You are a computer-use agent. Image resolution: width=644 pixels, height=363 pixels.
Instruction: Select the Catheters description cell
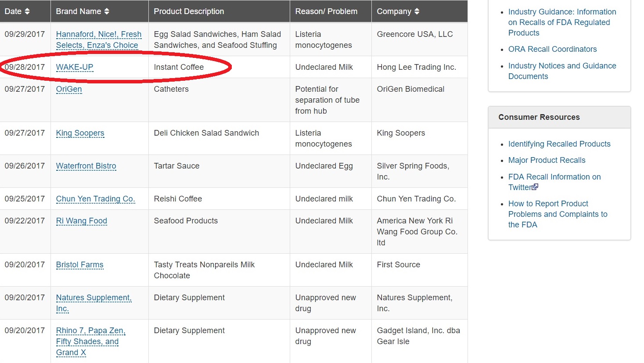pos(219,100)
